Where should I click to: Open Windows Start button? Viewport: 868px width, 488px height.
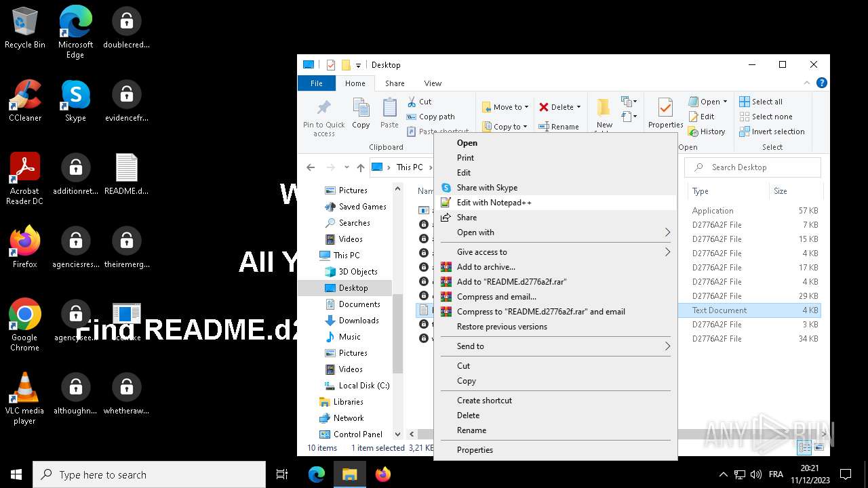[x=16, y=474]
